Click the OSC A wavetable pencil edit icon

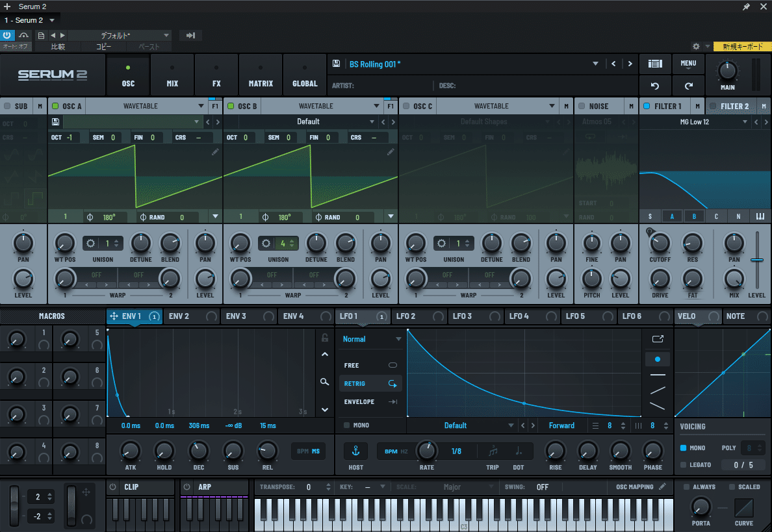pyautogui.click(x=215, y=152)
